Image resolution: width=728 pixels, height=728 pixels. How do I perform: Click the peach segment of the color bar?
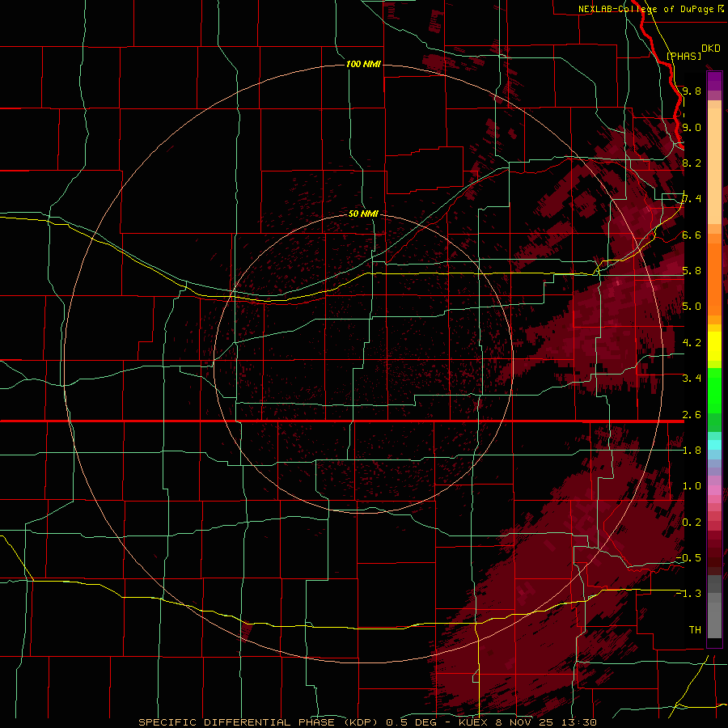point(714,166)
